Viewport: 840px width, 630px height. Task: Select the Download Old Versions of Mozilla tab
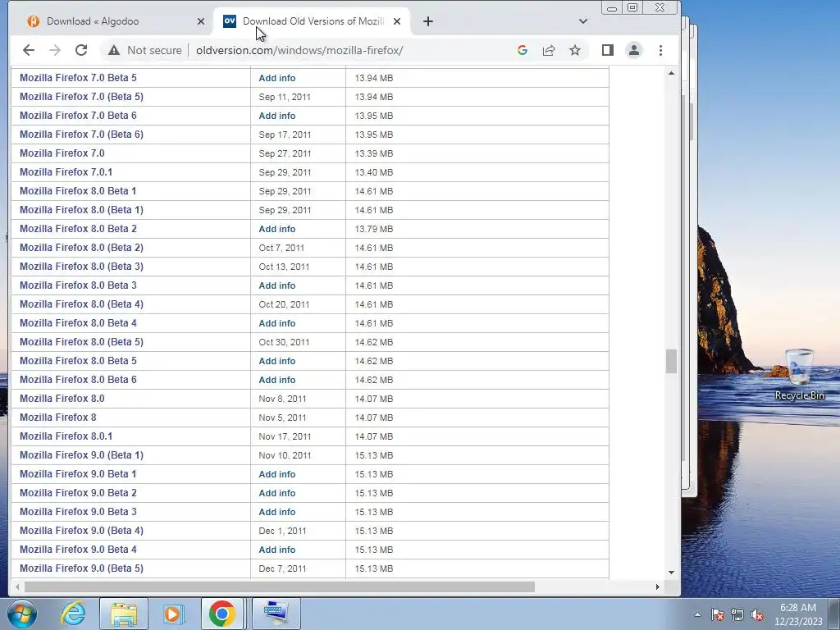pos(313,21)
